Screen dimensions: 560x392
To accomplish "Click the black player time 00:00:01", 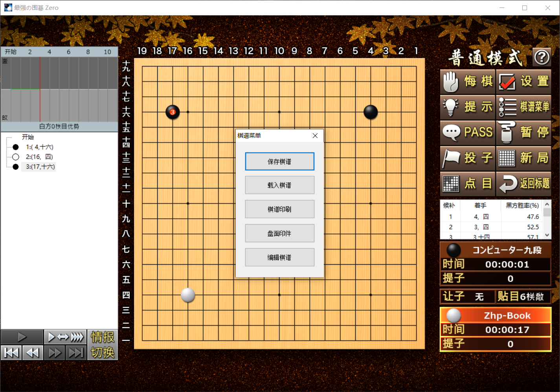I will coord(507,265).
